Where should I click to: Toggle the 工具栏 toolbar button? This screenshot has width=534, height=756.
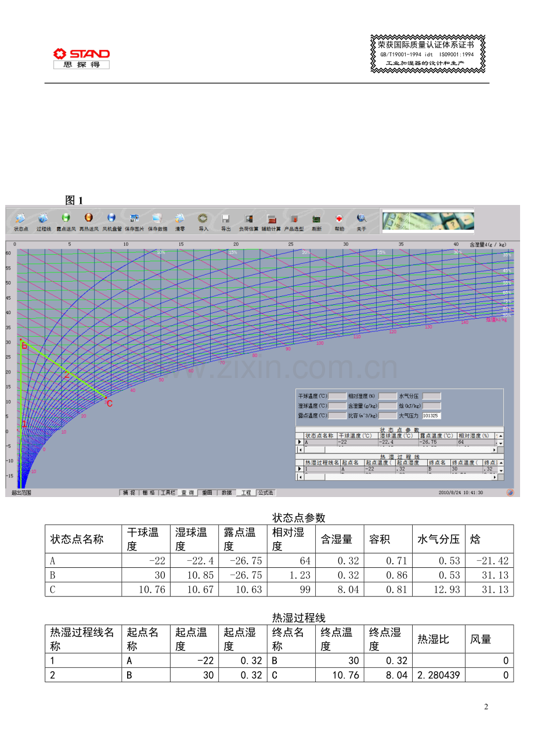coord(168,492)
